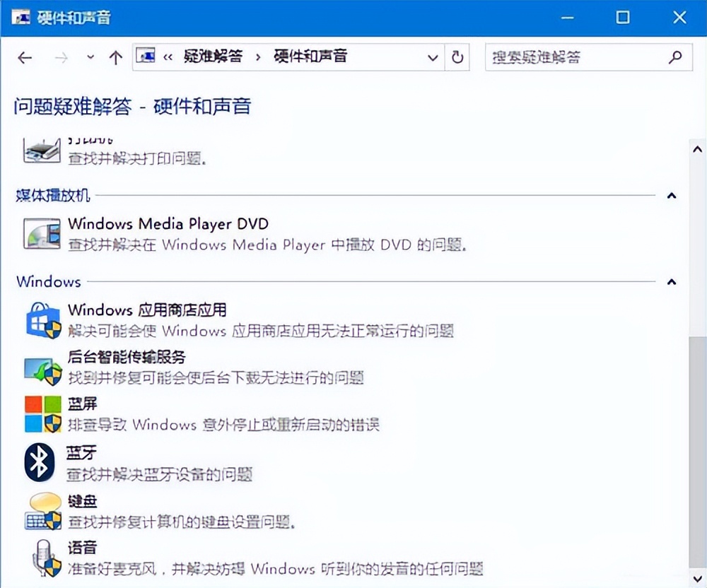Open the 蓝屏 troubleshooter
Viewport: 707px width, 588px height.
coord(83,404)
